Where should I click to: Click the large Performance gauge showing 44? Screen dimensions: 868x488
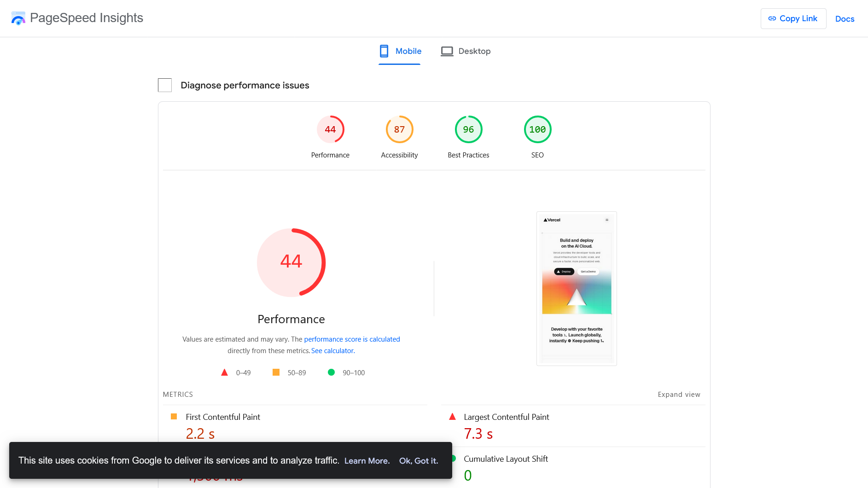point(291,262)
